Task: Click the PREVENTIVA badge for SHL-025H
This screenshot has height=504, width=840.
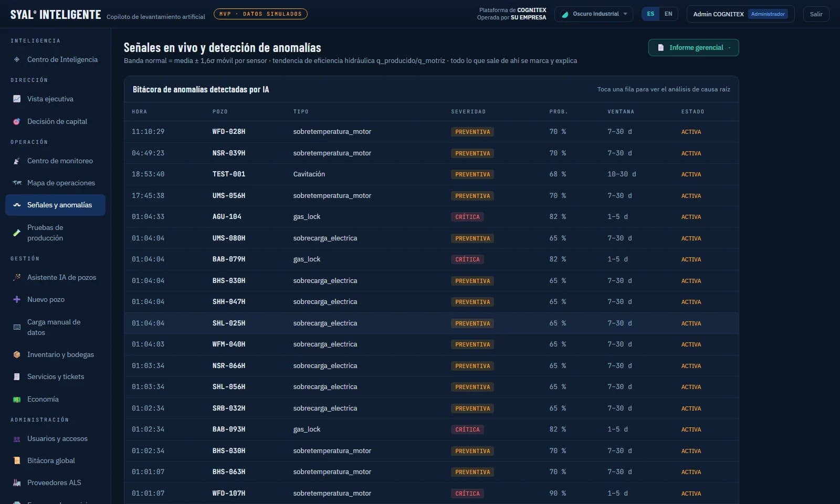Action: (x=472, y=323)
